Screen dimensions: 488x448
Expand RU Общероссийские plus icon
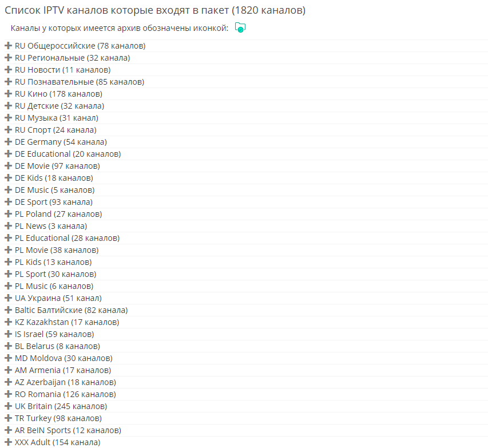8,46
